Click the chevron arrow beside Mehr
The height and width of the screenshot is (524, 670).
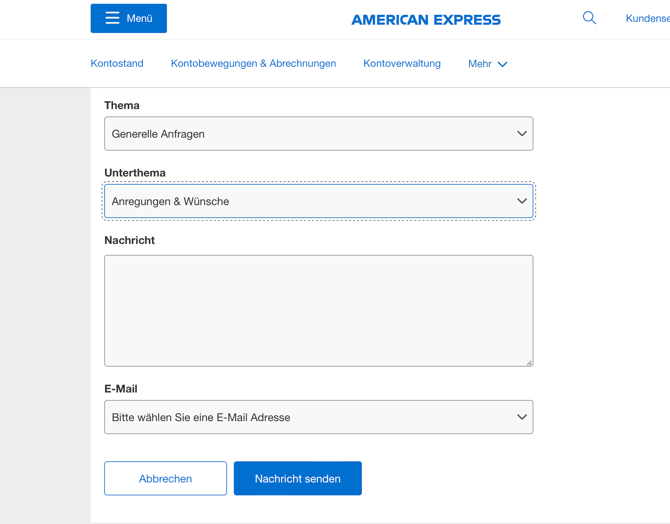503,64
